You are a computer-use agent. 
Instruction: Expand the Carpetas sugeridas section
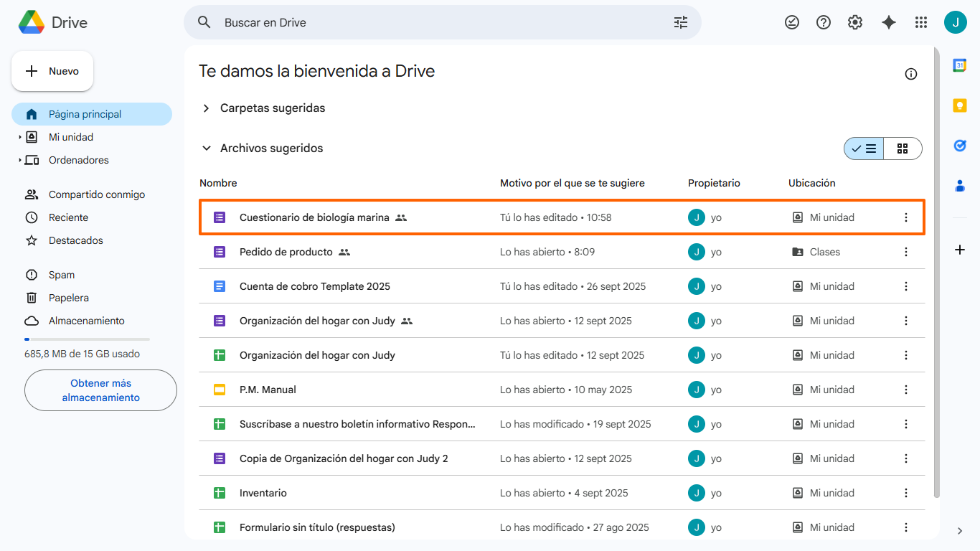(207, 108)
